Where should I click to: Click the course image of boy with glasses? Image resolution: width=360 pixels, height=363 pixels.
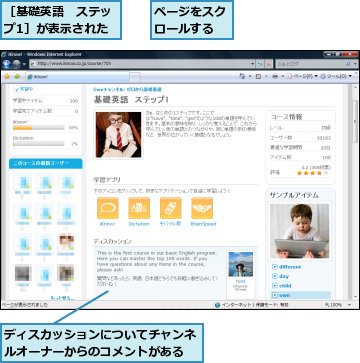click(118, 135)
